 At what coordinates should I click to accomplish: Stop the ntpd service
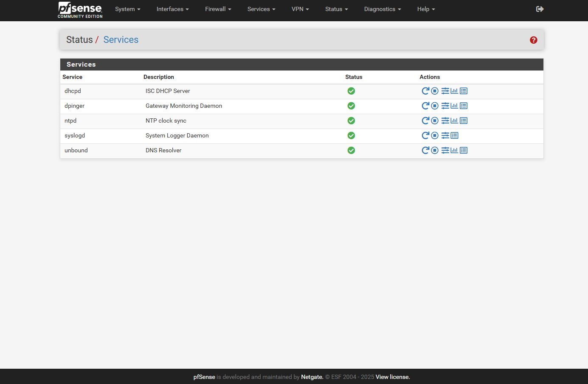(x=435, y=121)
